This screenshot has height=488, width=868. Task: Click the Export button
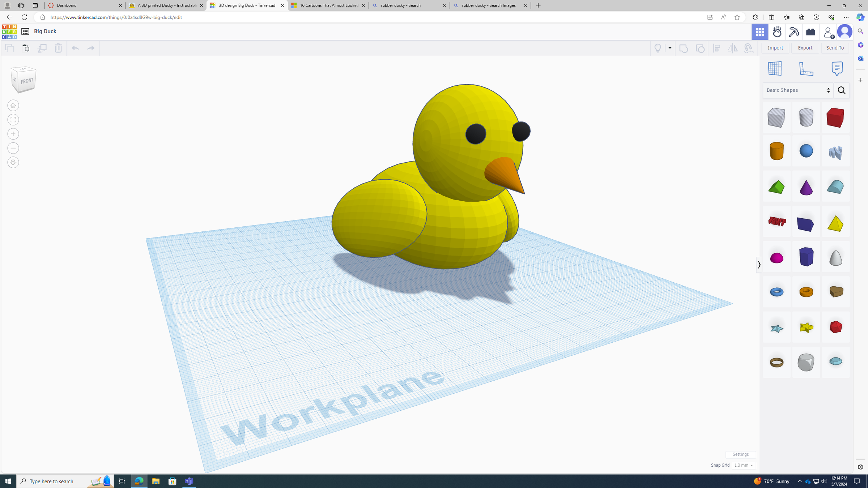pos(805,47)
